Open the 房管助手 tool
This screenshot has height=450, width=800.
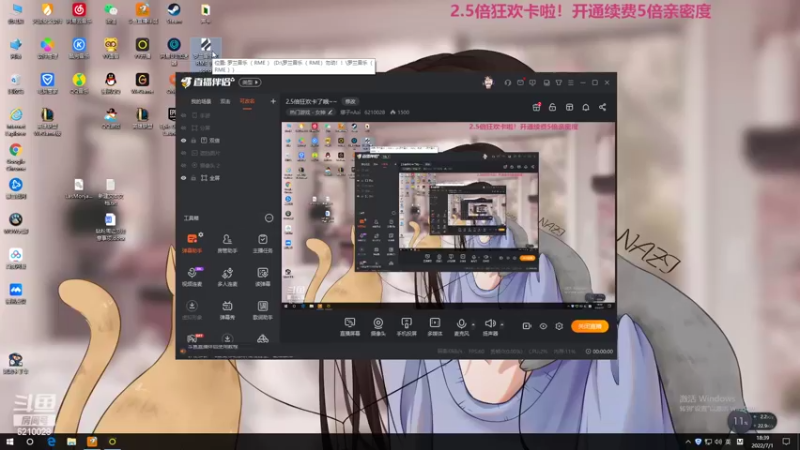coord(227,243)
